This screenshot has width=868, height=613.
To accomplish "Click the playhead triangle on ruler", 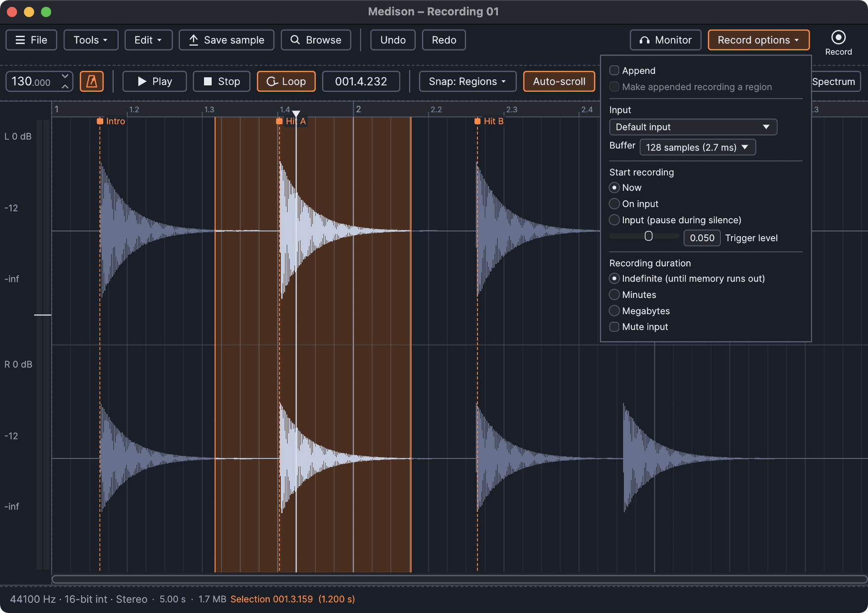I will [296, 114].
